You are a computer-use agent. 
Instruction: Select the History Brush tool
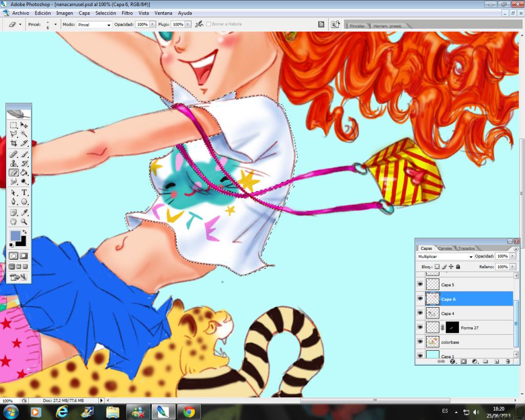point(24,164)
